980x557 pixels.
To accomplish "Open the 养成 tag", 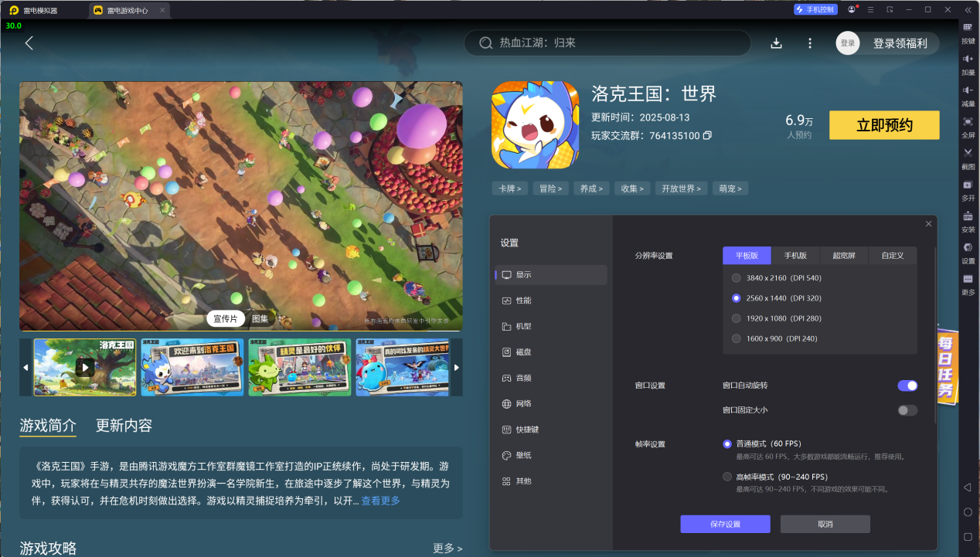I will coord(592,188).
